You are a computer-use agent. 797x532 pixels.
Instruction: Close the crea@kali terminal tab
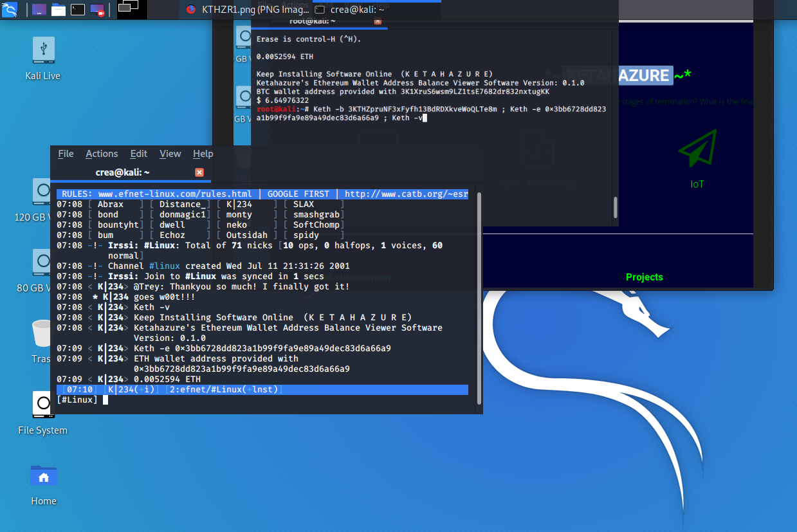click(199, 172)
